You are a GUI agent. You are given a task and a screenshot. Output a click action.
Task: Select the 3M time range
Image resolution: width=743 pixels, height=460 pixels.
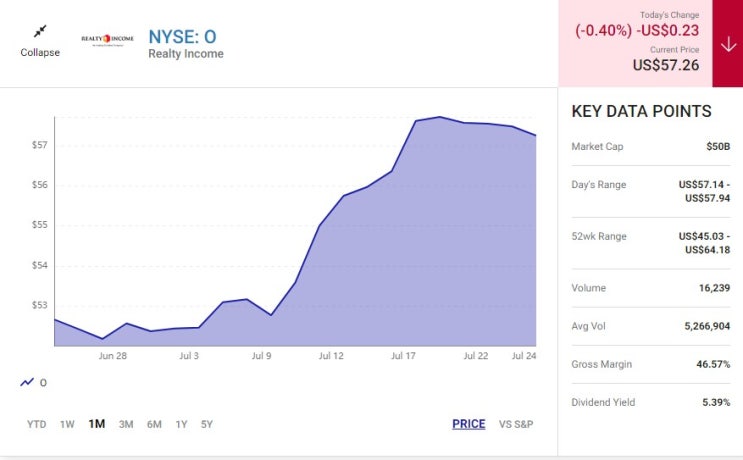coord(126,424)
